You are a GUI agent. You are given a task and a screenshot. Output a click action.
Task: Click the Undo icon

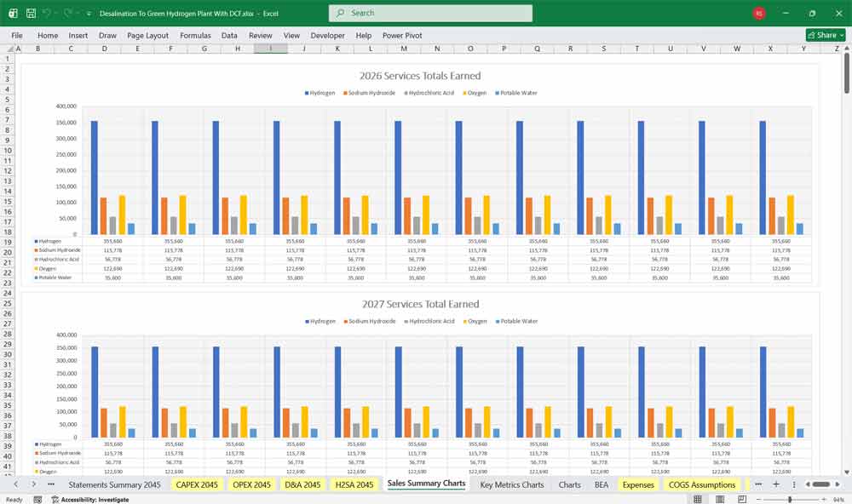click(47, 14)
